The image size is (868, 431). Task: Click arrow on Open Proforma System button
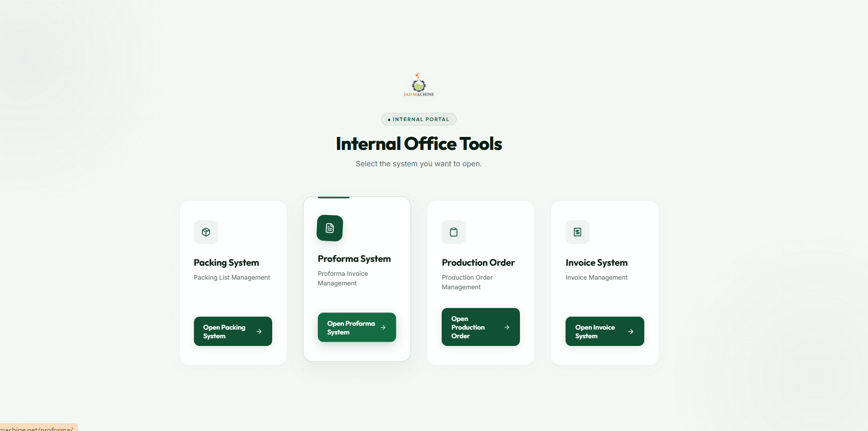point(383,328)
